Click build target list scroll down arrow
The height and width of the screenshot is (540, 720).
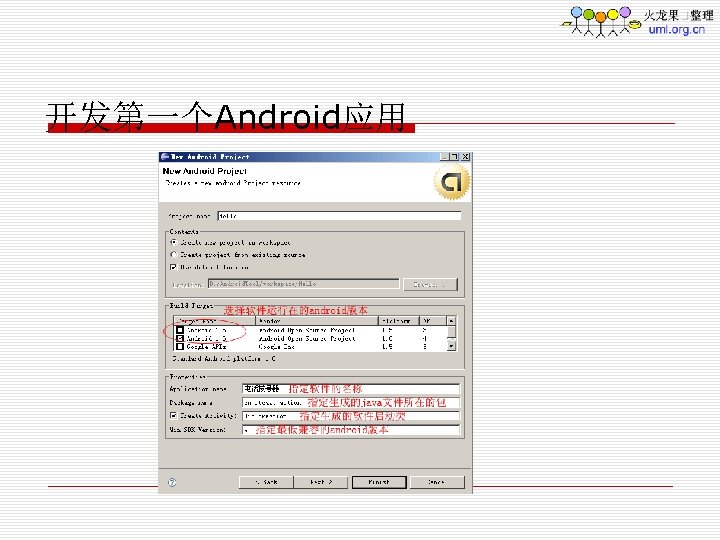(x=451, y=345)
